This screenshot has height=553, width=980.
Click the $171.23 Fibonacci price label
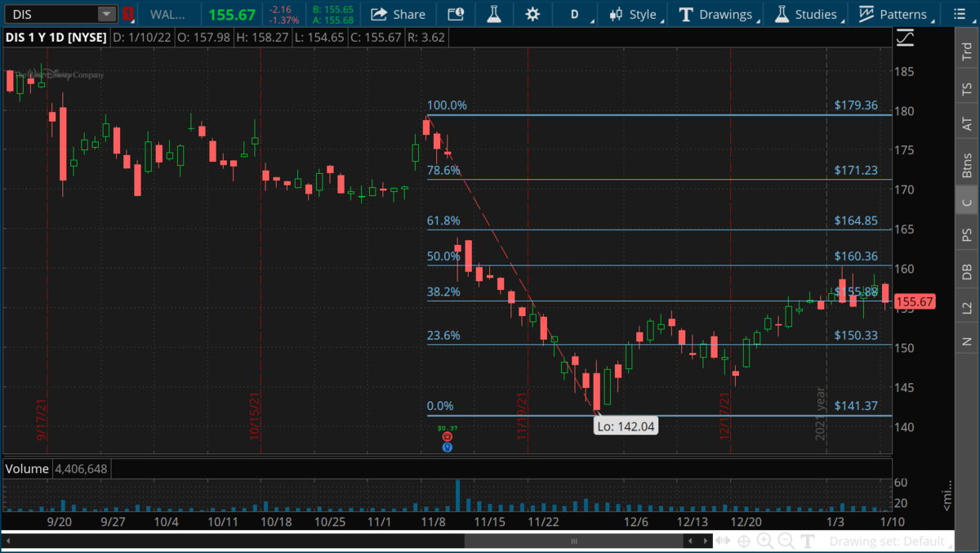point(856,170)
